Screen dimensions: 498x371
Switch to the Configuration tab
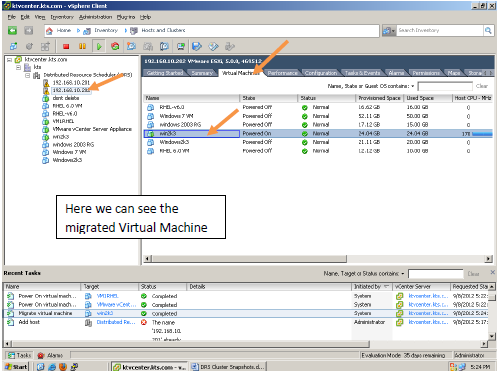pos(321,73)
